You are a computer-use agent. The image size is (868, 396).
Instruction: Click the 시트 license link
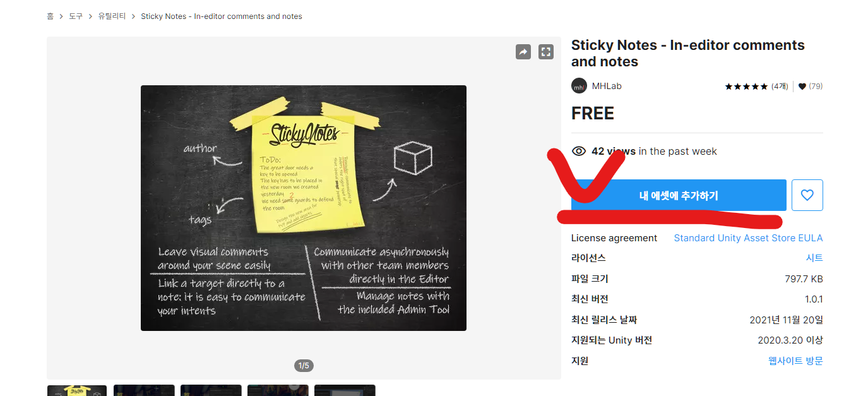pos(814,258)
